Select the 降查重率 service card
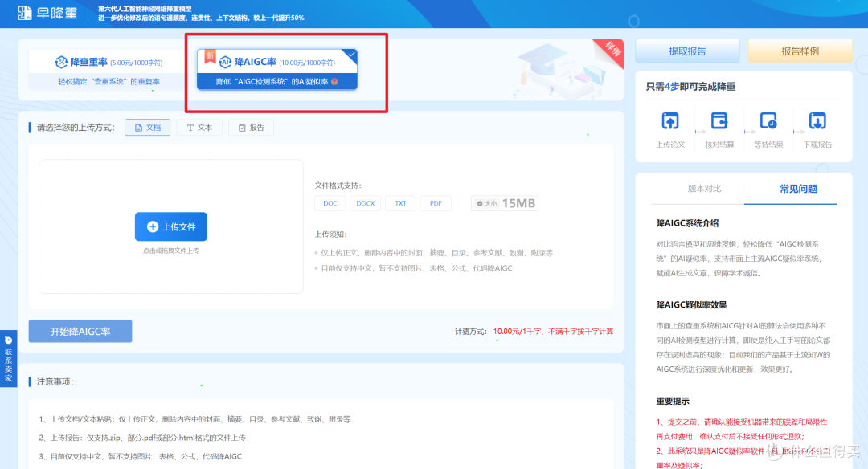The width and height of the screenshot is (868, 469). [108, 70]
